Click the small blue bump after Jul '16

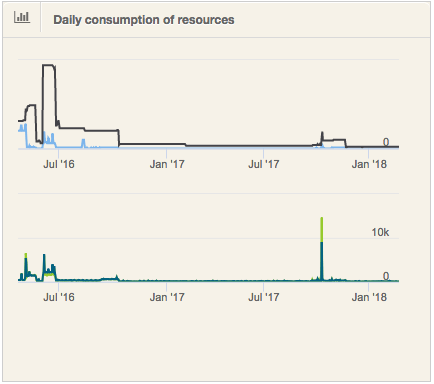(x=83, y=143)
